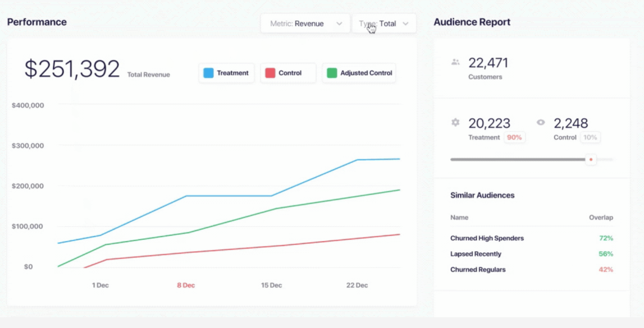
Task: Click the Overlap column header
Action: [601, 218]
